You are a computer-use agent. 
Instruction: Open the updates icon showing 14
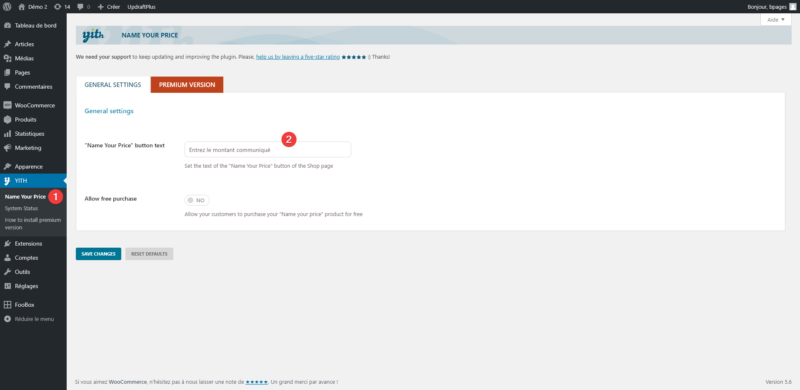(x=58, y=7)
